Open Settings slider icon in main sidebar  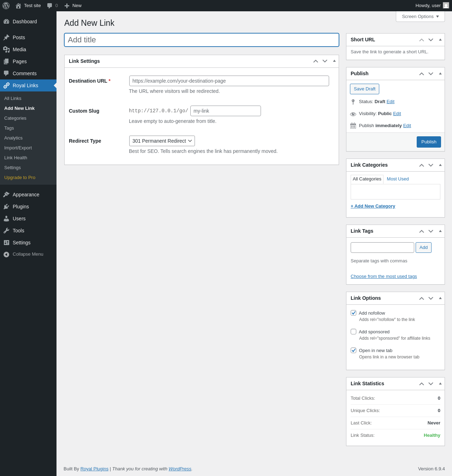click(x=6, y=243)
